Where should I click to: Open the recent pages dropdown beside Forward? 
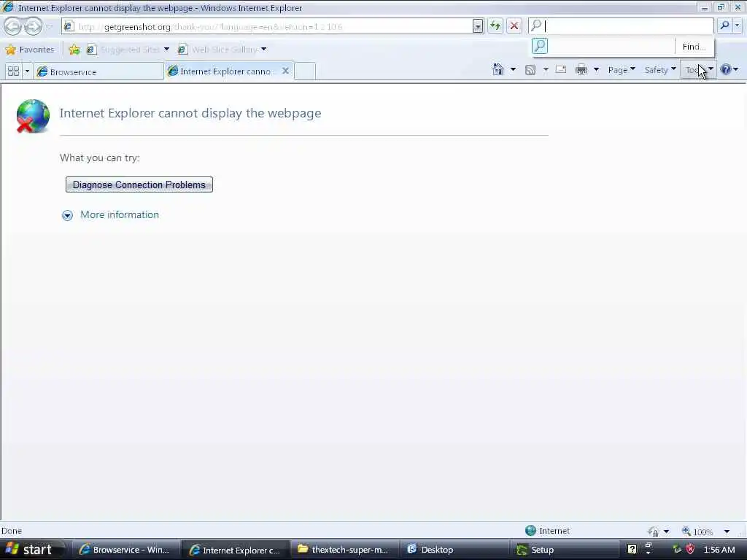(49, 27)
